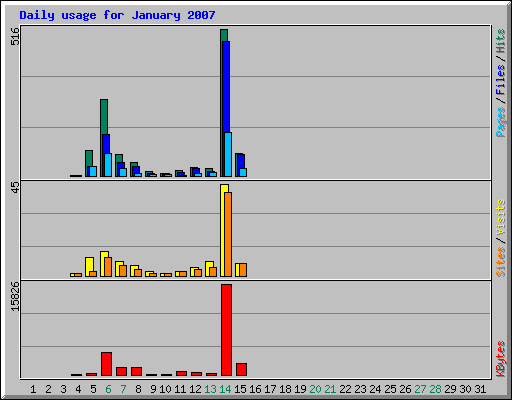The height and width of the screenshot is (400, 512).
Task: Click the orange 'Sites' legend label
Action: (500, 262)
